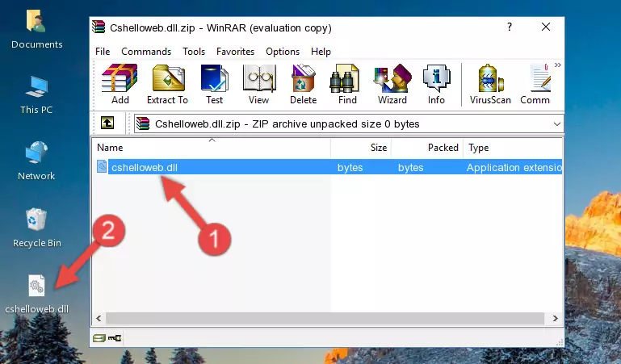Viewport: 621px width, 364px height.
Task: Expand the archive path dropdown
Action: tap(557, 123)
